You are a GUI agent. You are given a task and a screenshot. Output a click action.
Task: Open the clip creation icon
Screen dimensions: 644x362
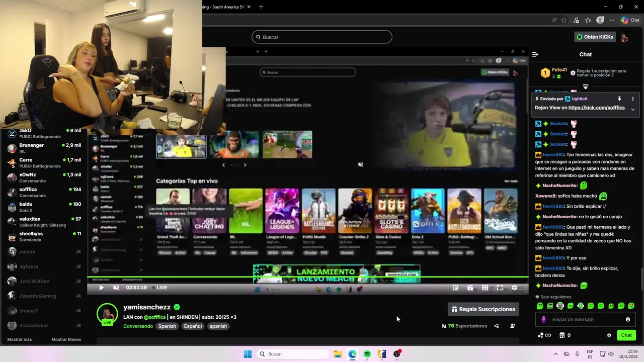click(x=470, y=288)
